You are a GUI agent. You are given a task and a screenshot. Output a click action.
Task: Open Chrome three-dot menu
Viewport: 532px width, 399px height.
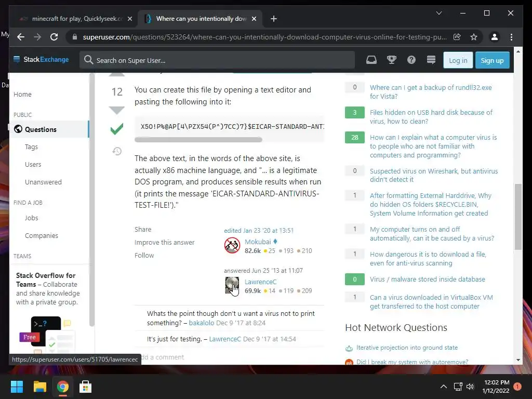coord(511,37)
